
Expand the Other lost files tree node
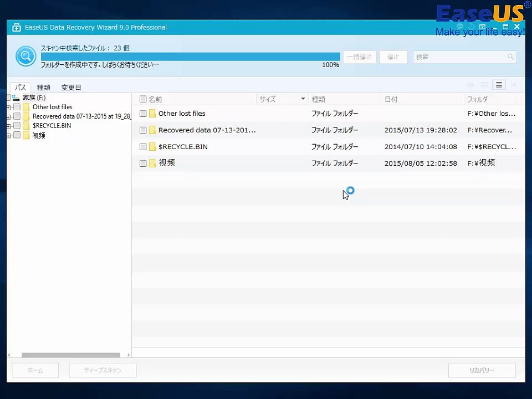click(8, 108)
